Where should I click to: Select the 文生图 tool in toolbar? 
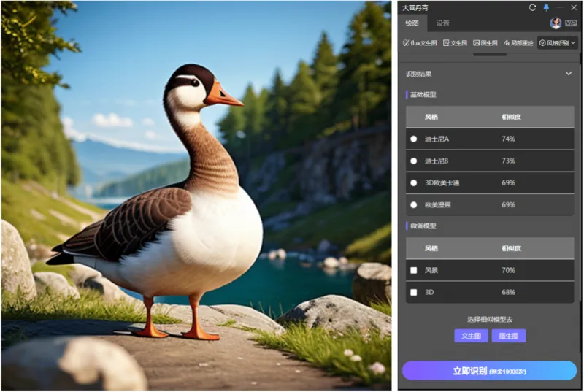[455, 43]
